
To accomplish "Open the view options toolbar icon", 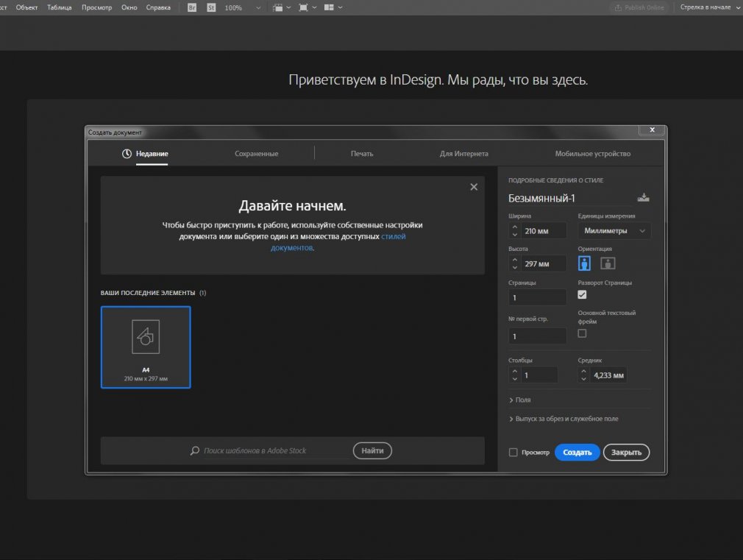I will click(282, 7).
